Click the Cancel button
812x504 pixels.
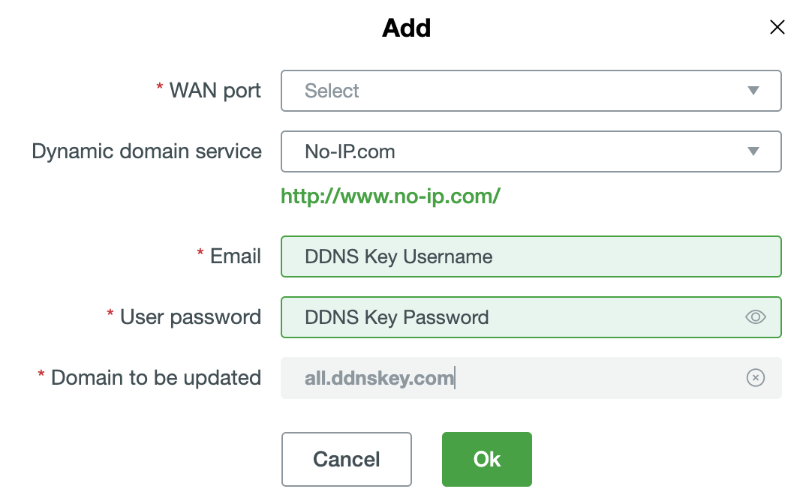click(346, 459)
